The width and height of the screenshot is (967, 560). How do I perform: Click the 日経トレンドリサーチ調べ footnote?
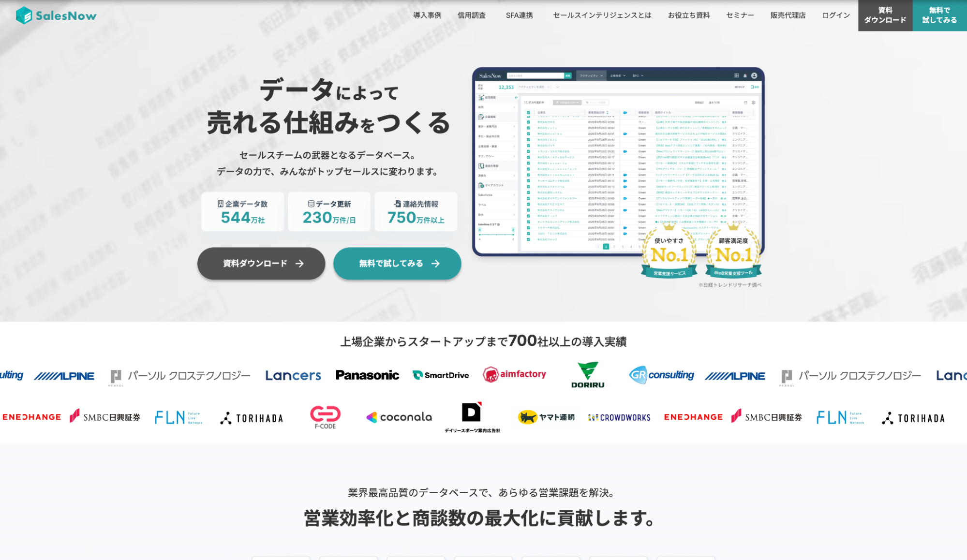[730, 285]
